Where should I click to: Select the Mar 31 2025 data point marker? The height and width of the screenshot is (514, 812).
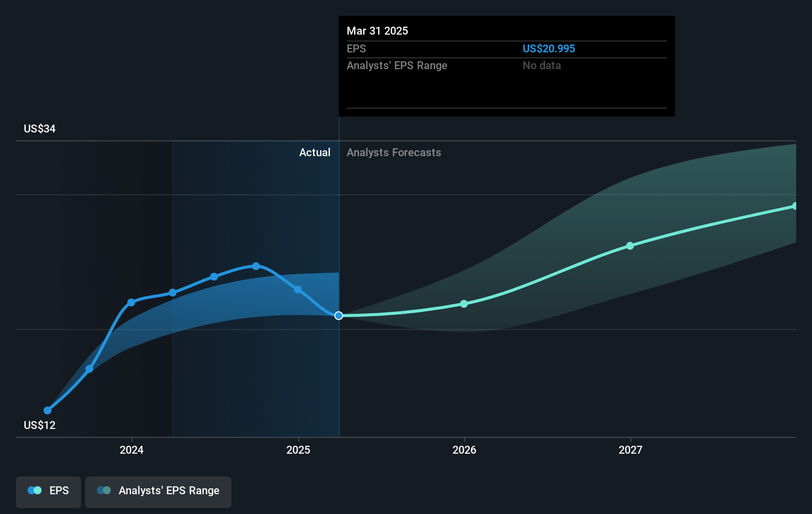(339, 316)
